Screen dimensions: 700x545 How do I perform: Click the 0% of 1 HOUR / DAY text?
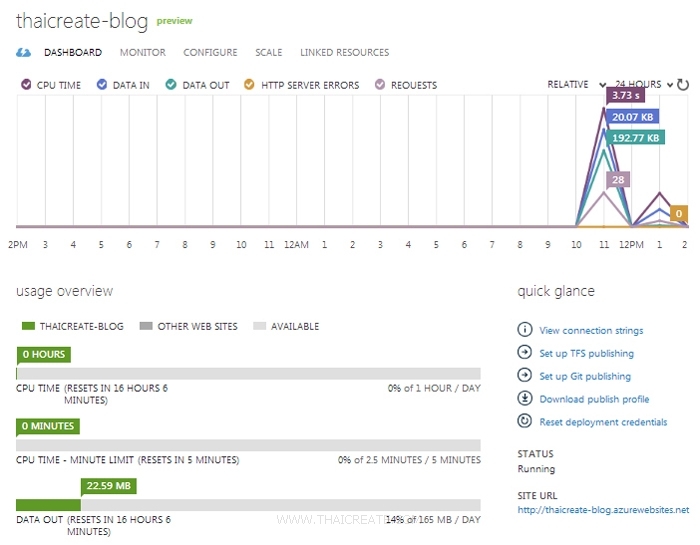pos(434,388)
